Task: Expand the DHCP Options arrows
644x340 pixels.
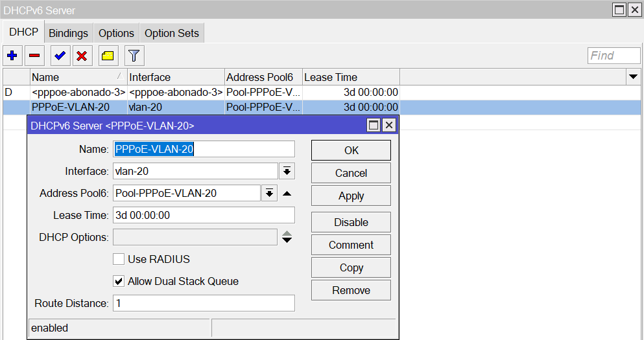Action: pos(287,237)
